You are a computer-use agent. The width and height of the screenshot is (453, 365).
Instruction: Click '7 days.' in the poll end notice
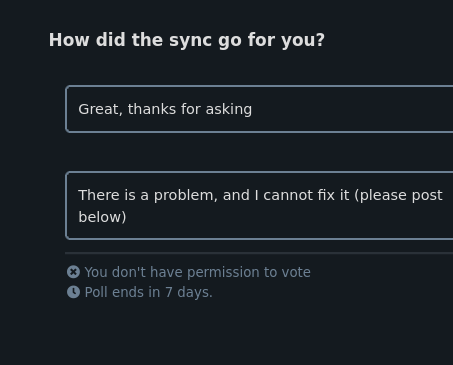pos(189,292)
